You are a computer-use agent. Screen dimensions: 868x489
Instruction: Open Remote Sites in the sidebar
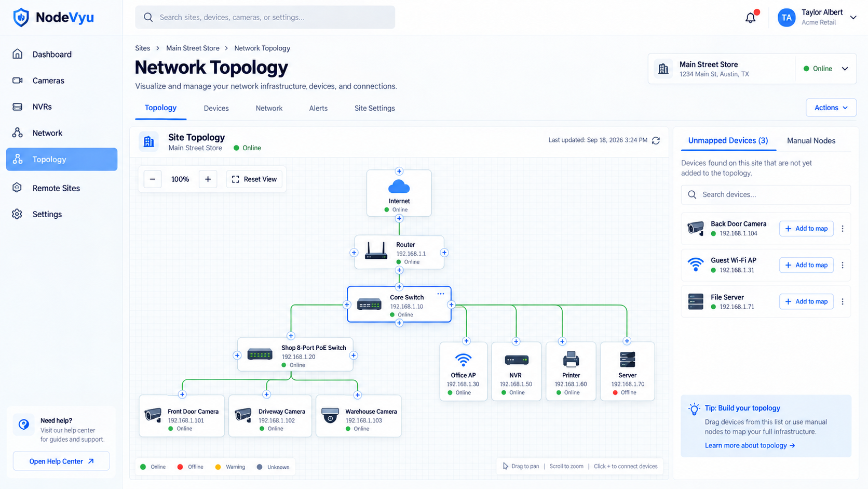(x=62, y=188)
